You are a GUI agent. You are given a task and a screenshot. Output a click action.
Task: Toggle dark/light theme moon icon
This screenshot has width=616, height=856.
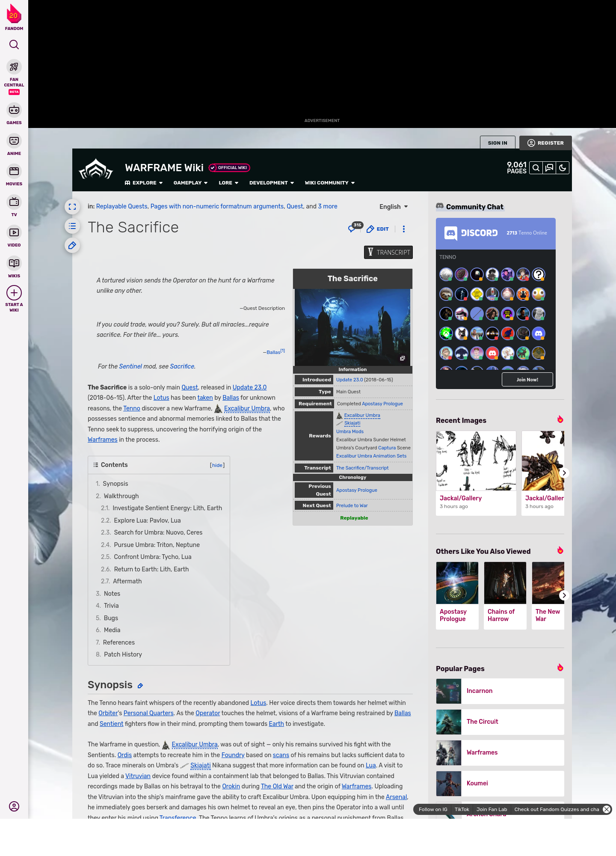tap(563, 168)
